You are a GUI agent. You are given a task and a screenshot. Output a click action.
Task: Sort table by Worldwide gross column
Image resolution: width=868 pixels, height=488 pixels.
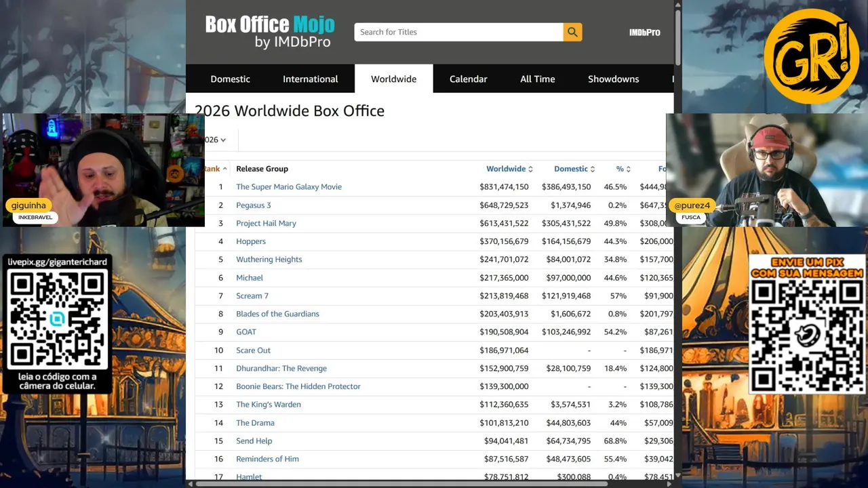(509, 169)
